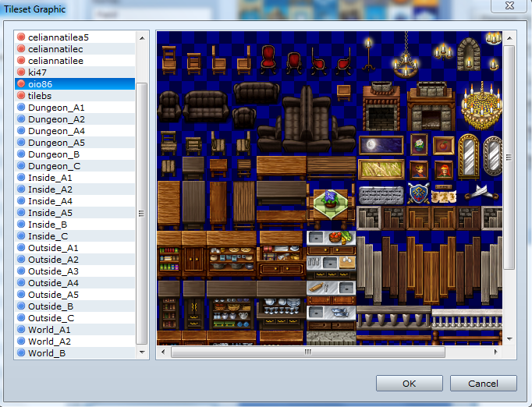Image resolution: width=532 pixels, height=407 pixels.
Task: Select Outside_A2 tileset graphic
Action: [x=75, y=260]
